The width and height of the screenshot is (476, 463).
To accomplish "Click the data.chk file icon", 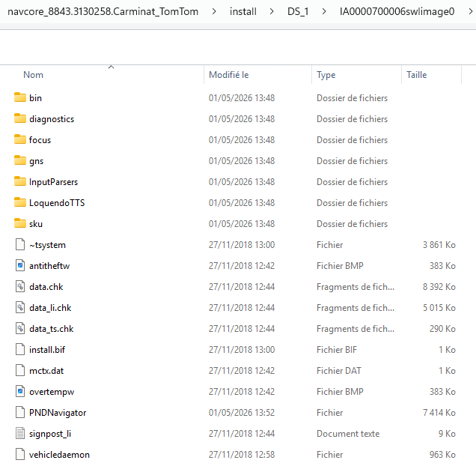I will click(x=20, y=286).
